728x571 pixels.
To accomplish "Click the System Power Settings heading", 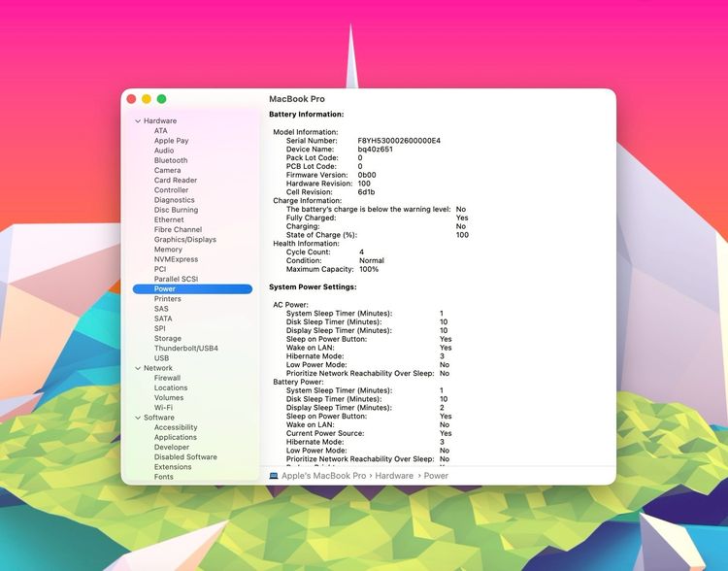I will (x=313, y=287).
